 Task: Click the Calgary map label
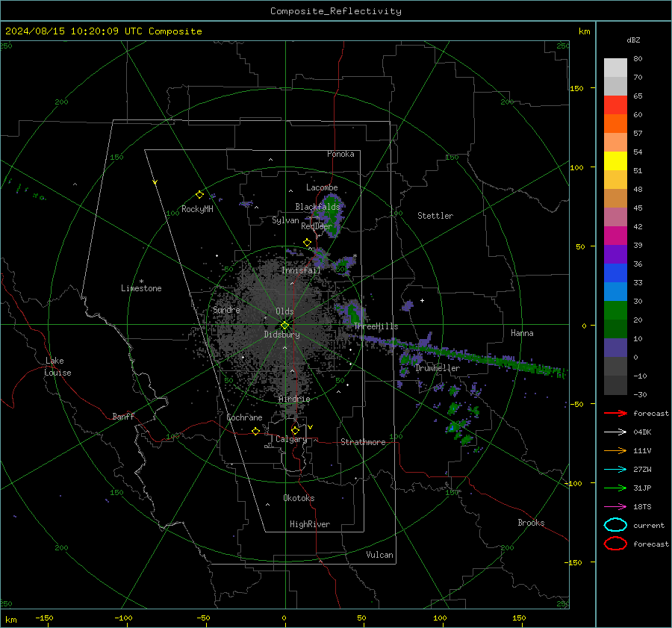291,439
